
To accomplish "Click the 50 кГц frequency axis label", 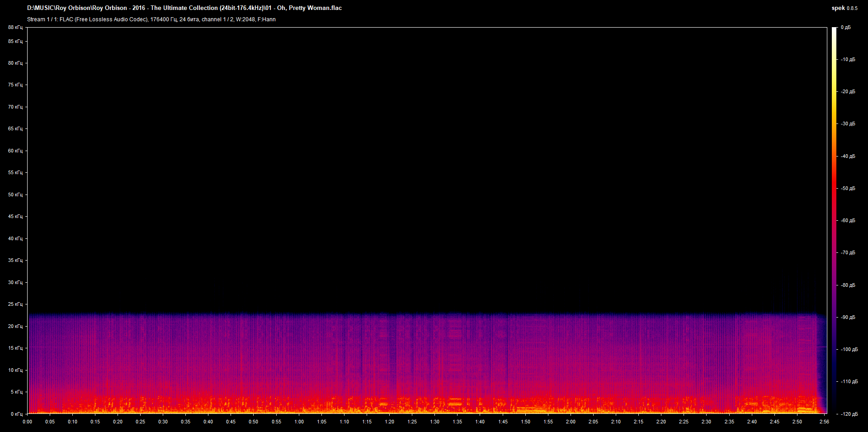I will [x=15, y=195].
